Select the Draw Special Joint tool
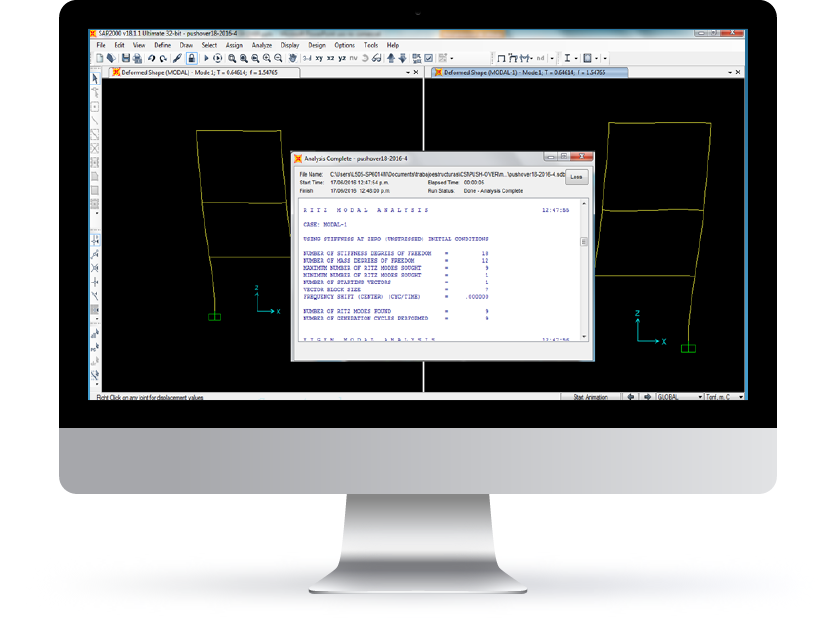836x640 pixels. [95, 107]
